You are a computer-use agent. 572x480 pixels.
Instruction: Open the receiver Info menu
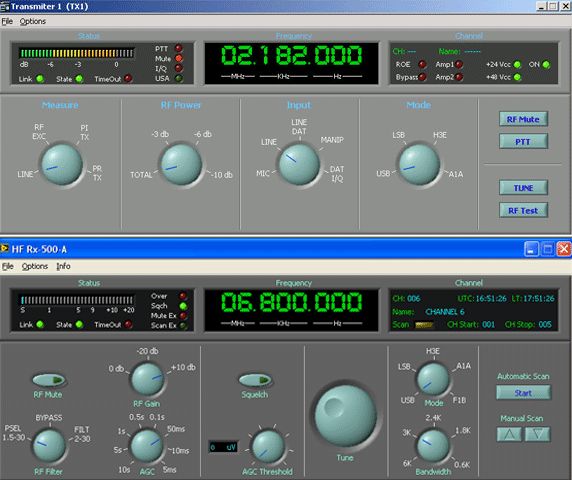pos(63,266)
